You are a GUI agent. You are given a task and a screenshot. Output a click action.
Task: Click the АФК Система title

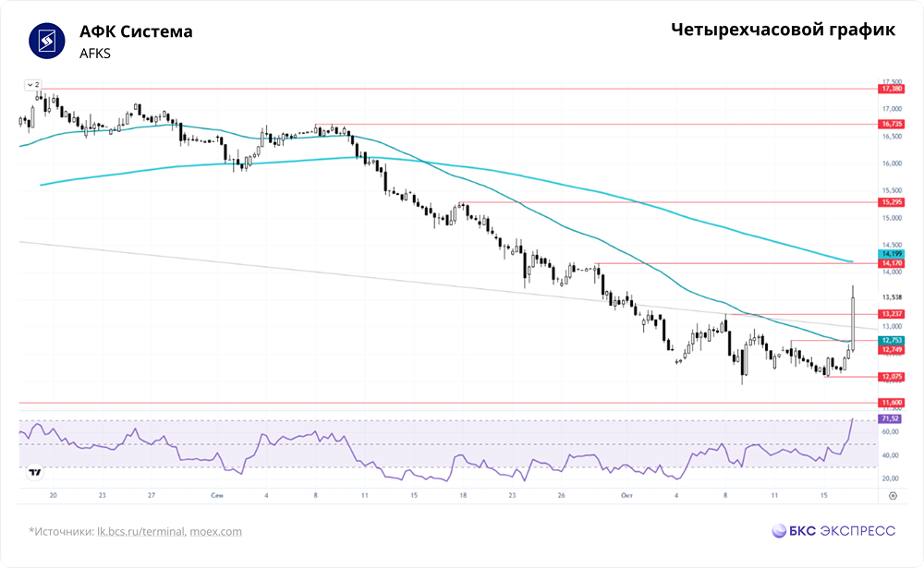136,31
